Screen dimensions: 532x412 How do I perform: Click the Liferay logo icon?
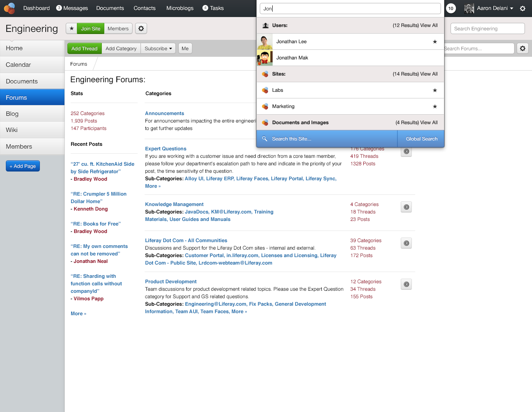click(10, 8)
